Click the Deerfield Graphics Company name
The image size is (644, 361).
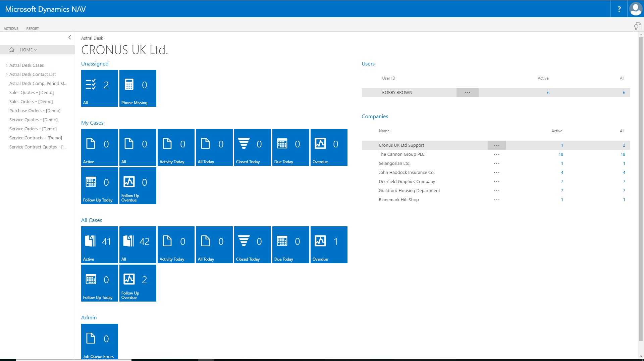click(x=407, y=182)
